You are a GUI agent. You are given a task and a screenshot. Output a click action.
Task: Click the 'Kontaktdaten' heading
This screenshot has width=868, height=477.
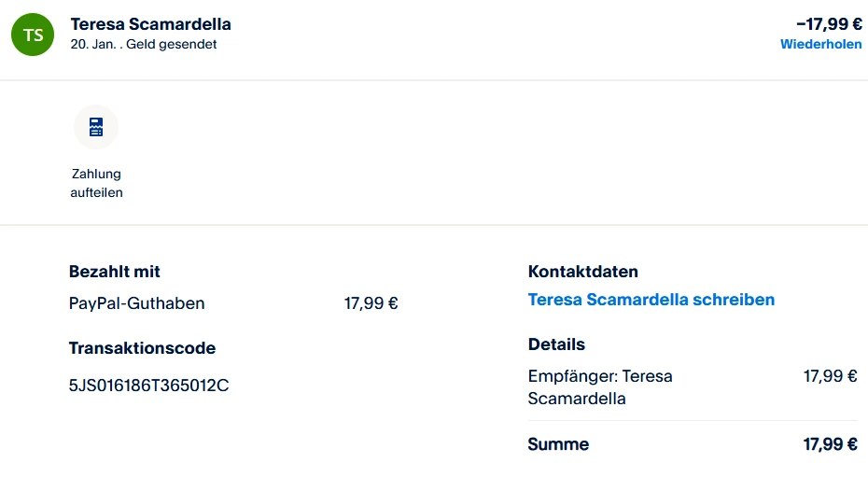click(x=582, y=272)
